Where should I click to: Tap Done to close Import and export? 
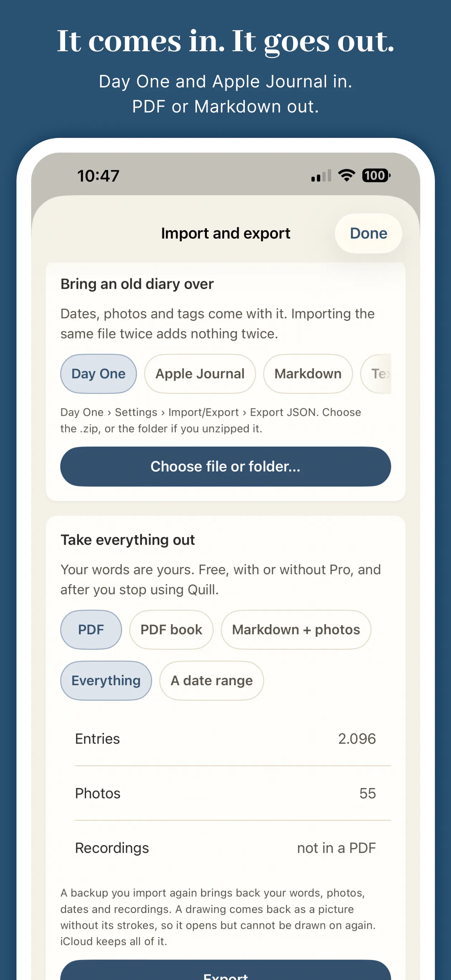pyautogui.click(x=368, y=233)
